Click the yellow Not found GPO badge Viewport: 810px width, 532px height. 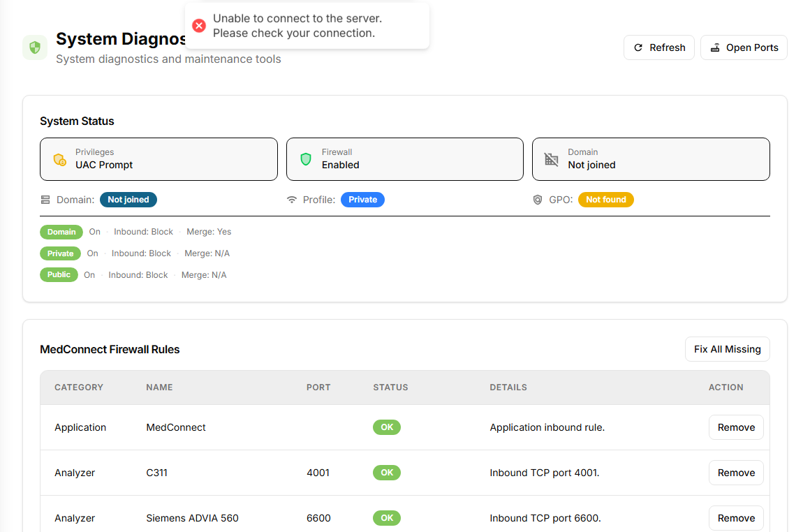point(605,200)
